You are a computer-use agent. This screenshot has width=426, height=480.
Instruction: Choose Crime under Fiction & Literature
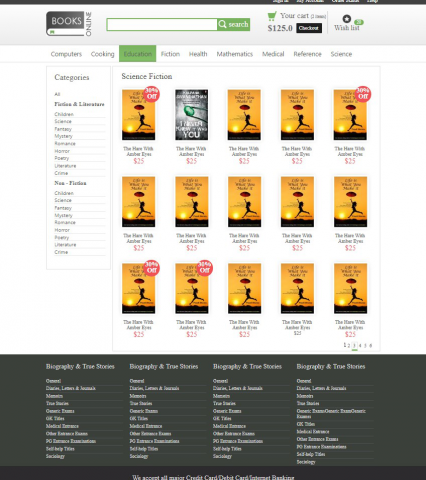61,173
